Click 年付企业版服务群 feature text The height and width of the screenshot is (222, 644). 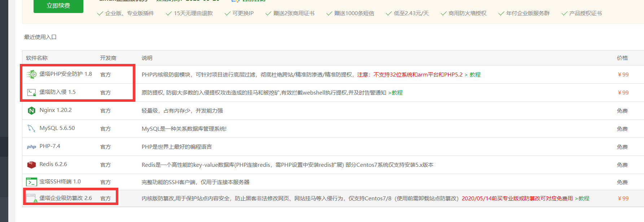pos(528,13)
